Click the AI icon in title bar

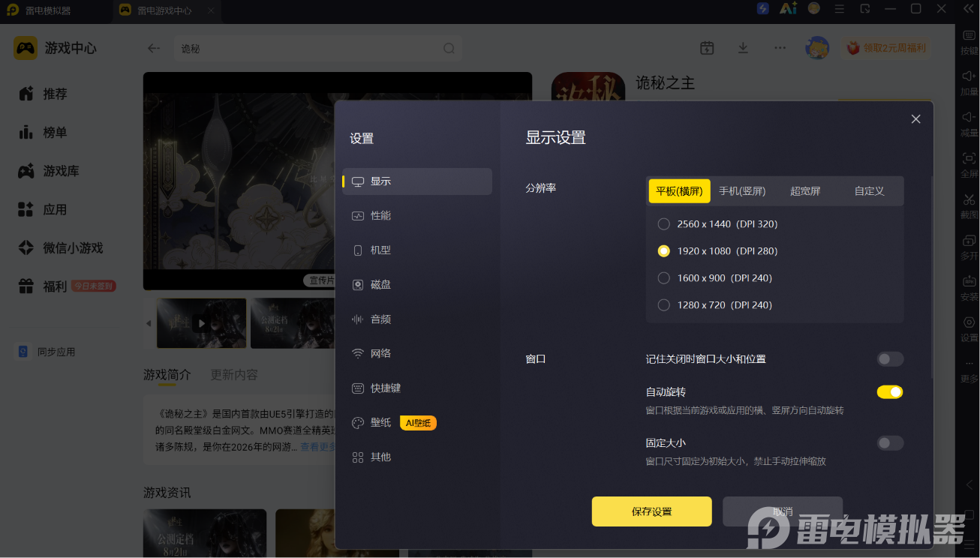pyautogui.click(x=788, y=8)
